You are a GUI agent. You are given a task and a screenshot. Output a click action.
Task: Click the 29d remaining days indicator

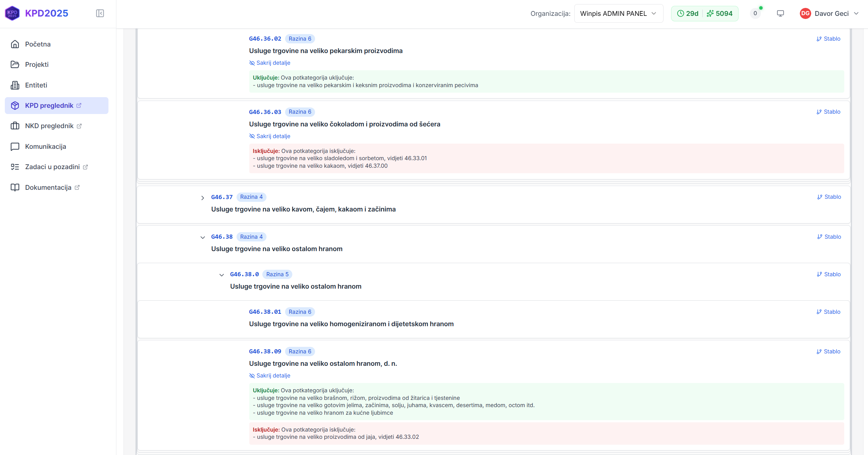[x=688, y=13]
